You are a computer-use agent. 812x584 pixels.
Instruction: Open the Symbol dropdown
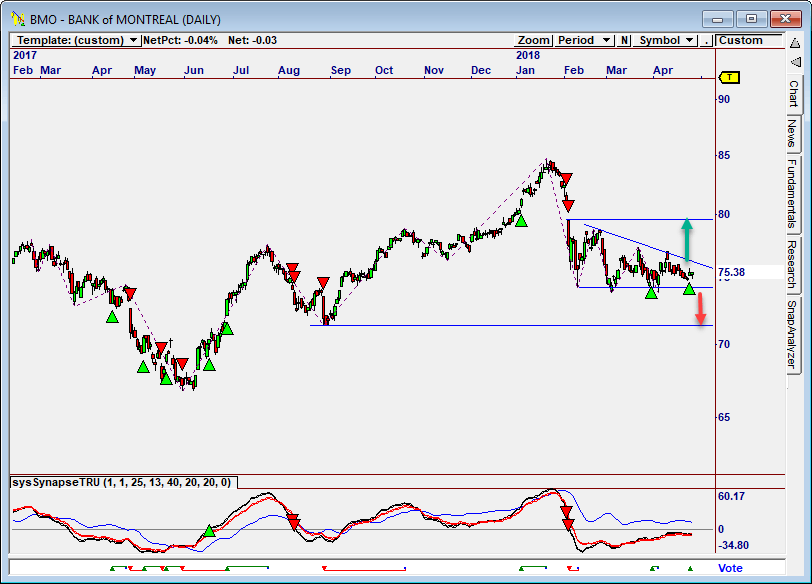tap(667, 40)
